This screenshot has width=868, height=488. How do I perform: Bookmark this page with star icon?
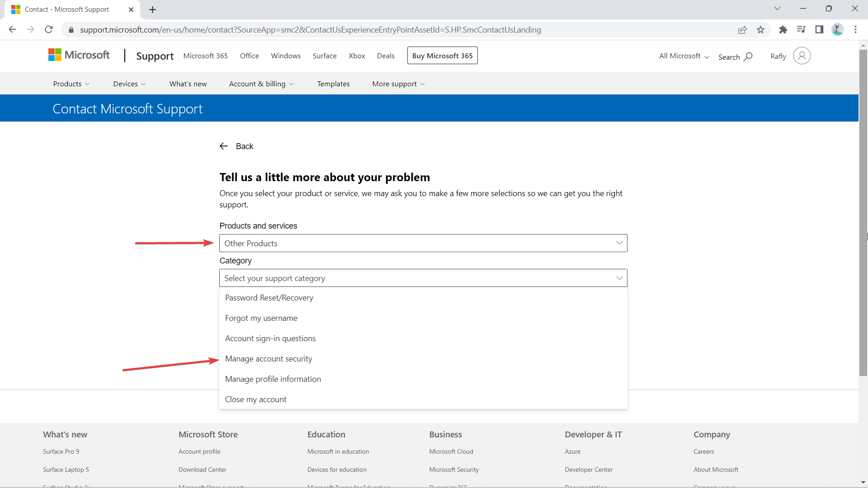coord(761,30)
